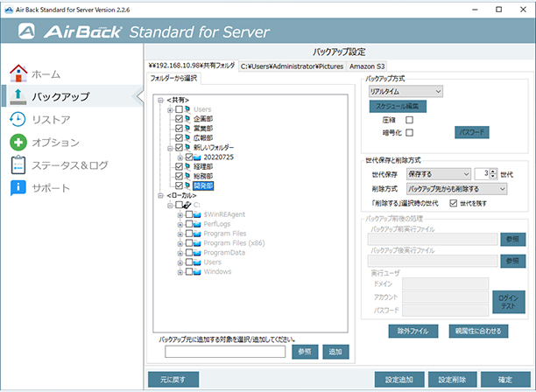536x392 pixels.
Task: Open リストア clock icon in sidebar
Action: click(18, 119)
